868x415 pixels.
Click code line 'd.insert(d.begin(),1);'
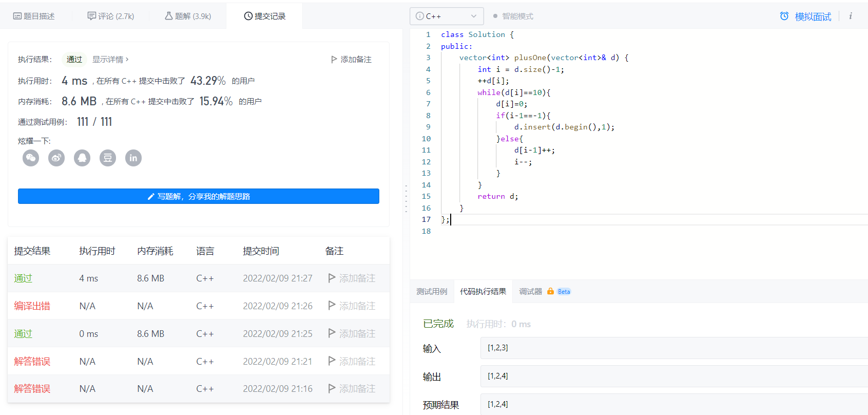pos(564,127)
